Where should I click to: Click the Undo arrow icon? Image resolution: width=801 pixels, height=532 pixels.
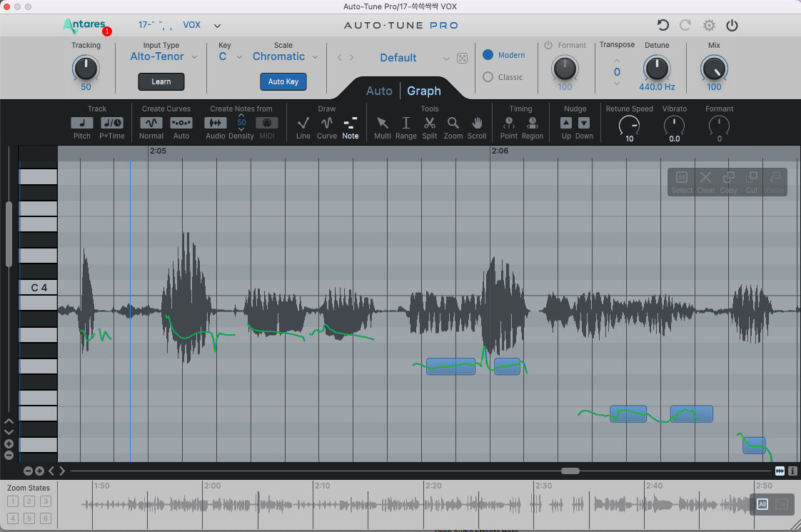coord(663,25)
